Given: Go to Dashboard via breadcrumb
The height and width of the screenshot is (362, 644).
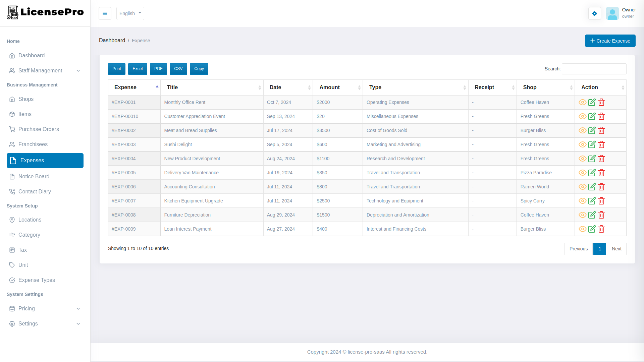Looking at the screenshot, I should coord(112,40).
